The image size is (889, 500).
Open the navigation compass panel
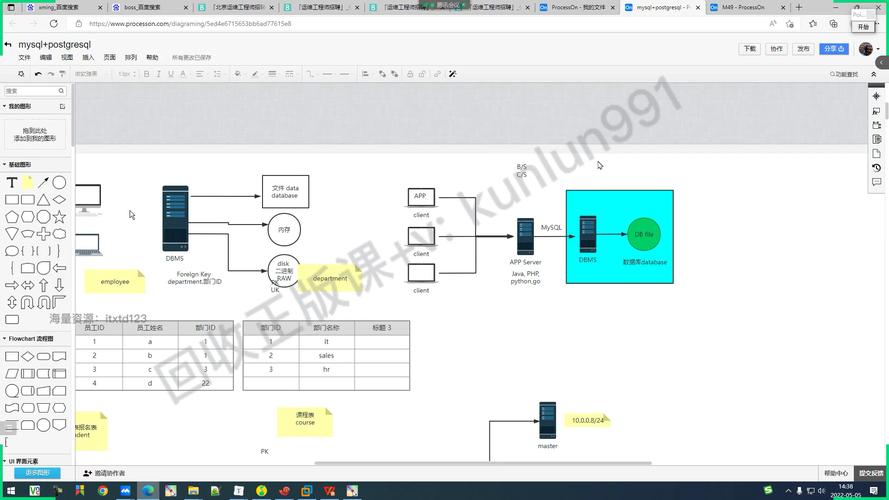(x=876, y=96)
